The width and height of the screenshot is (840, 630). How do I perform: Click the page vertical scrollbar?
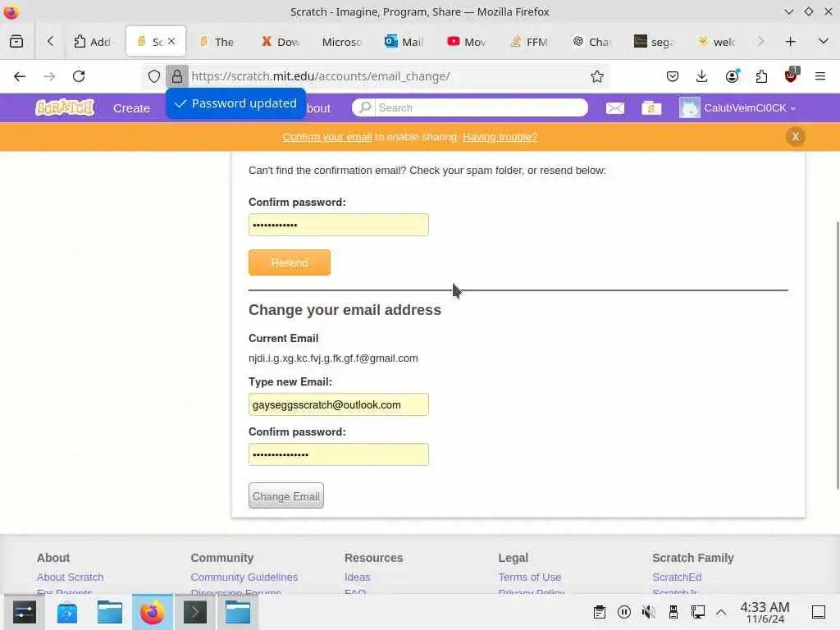point(837,354)
